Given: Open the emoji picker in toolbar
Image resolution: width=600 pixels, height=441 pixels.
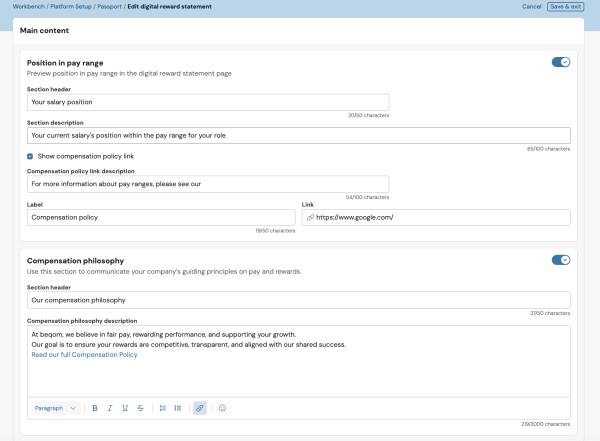Looking at the screenshot, I should point(222,408).
